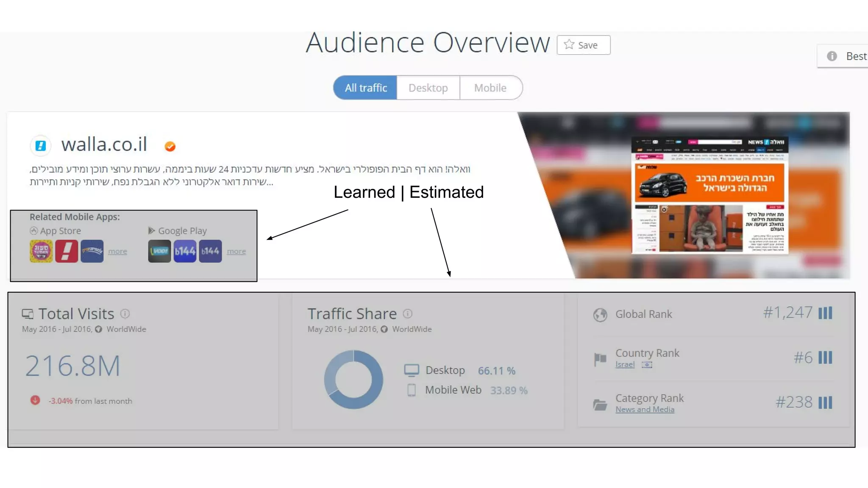The image size is (868, 488).
Task: Open the third blue App Store app icon
Action: 92,251
